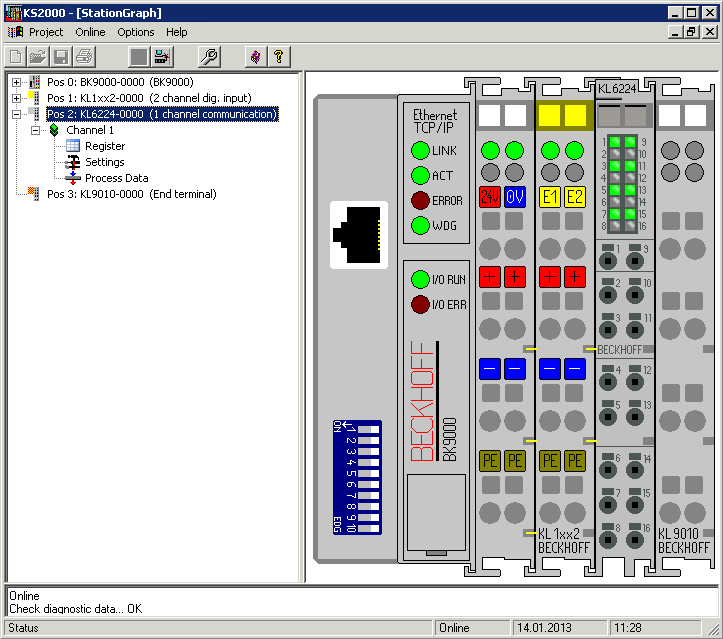Click the yellow E2 input label
This screenshot has height=639, width=723.
[575, 197]
